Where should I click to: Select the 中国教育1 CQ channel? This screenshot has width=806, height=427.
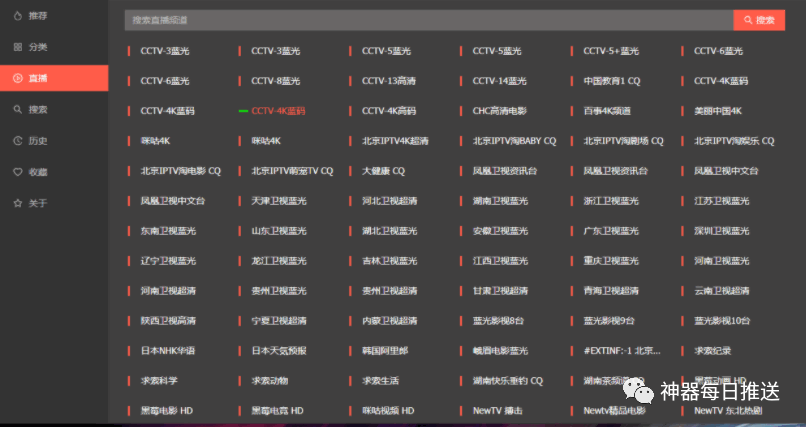[x=612, y=81]
